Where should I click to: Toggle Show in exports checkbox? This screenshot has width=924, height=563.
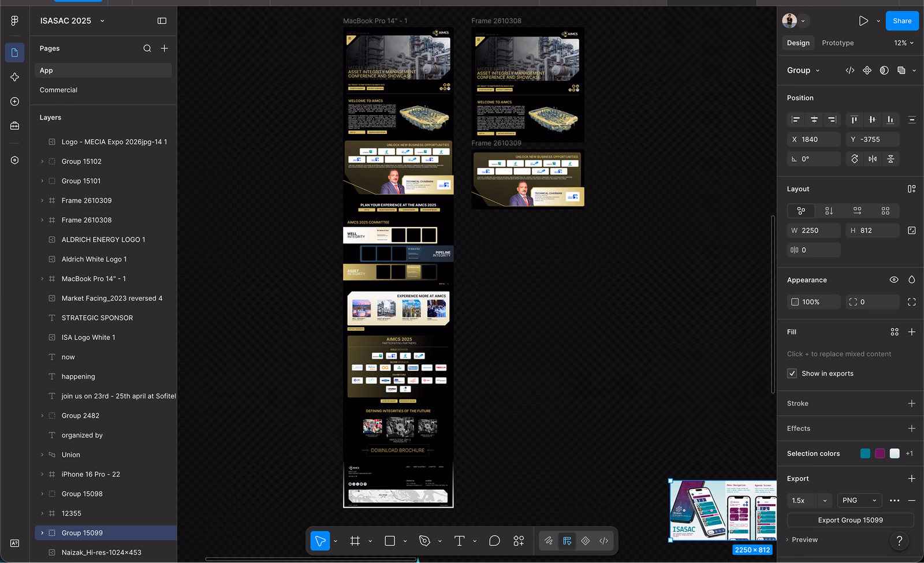pos(792,374)
